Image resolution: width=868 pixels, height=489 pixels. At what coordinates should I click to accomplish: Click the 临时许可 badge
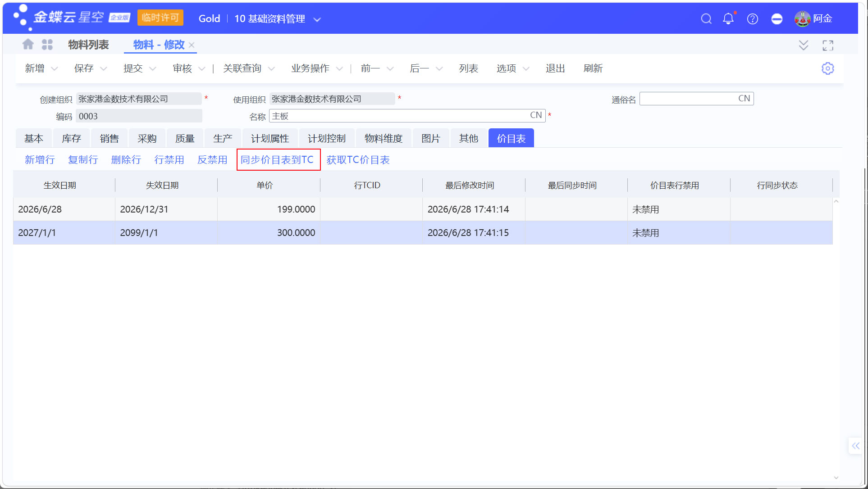coord(160,18)
